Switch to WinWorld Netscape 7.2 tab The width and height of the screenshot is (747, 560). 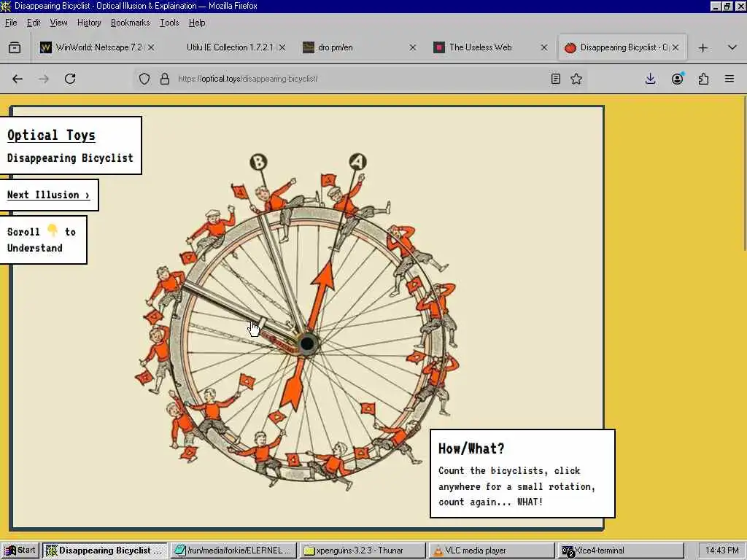tap(98, 47)
